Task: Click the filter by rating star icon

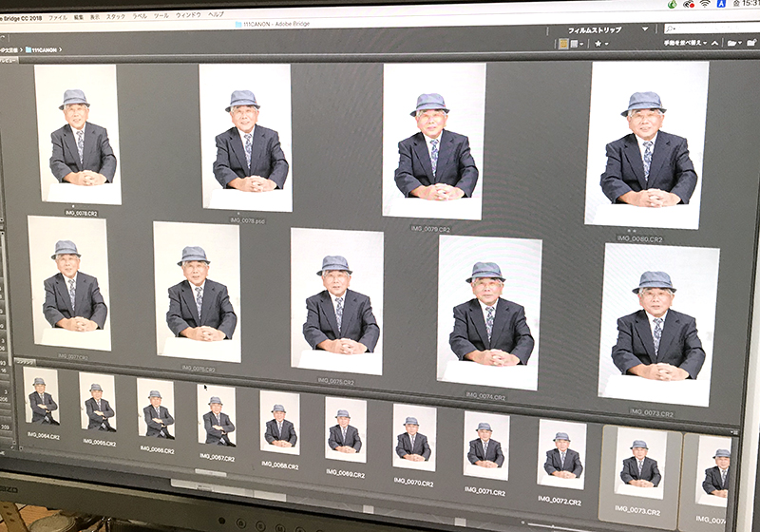Action: tap(598, 44)
